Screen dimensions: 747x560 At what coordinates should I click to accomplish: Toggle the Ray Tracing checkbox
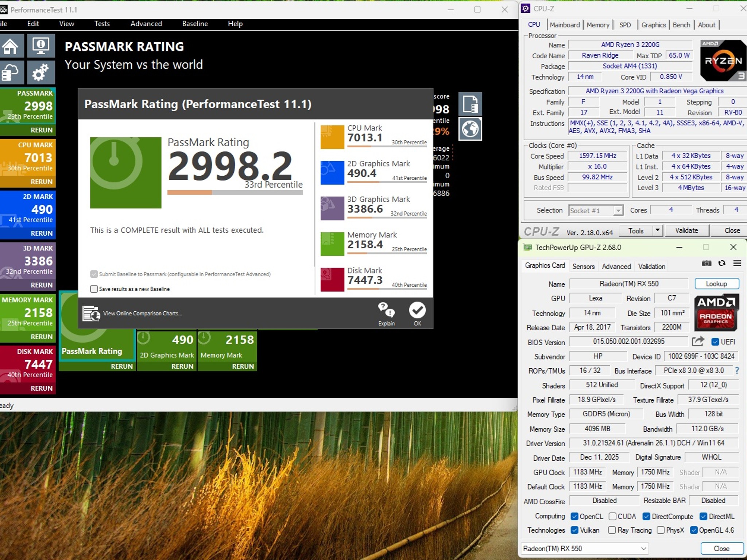[612, 530]
